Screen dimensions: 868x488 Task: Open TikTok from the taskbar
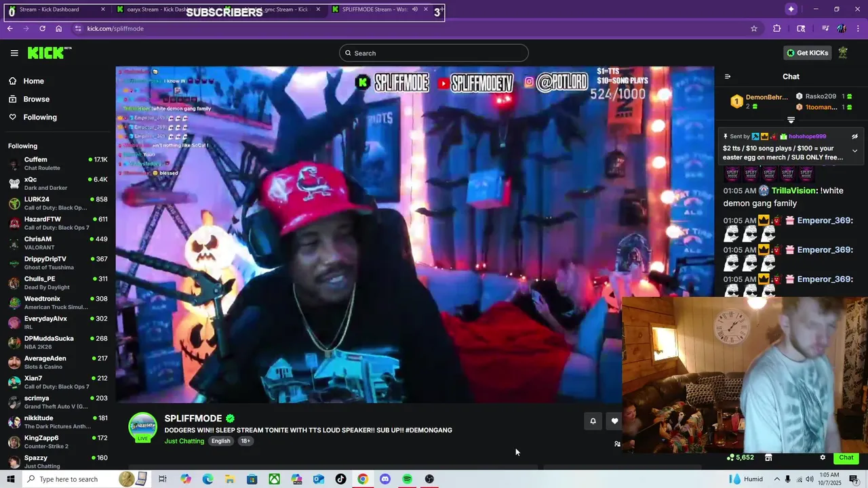point(340,479)
